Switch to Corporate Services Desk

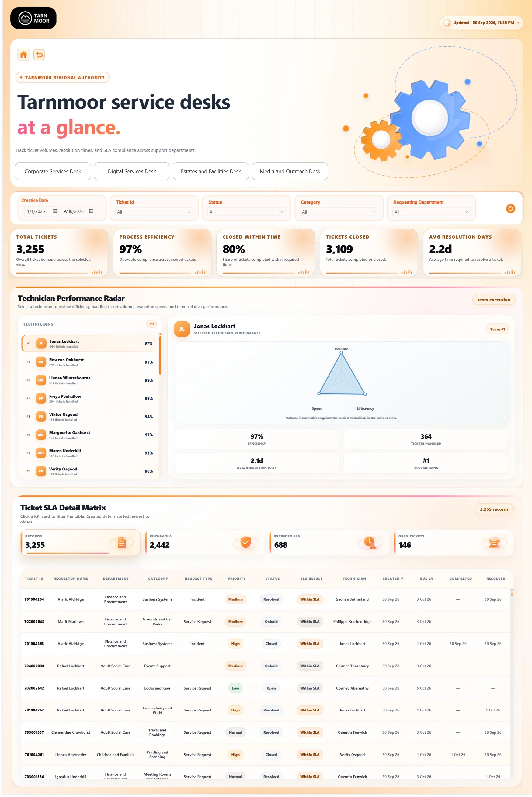pyautogui.click(x=53, y=171)
